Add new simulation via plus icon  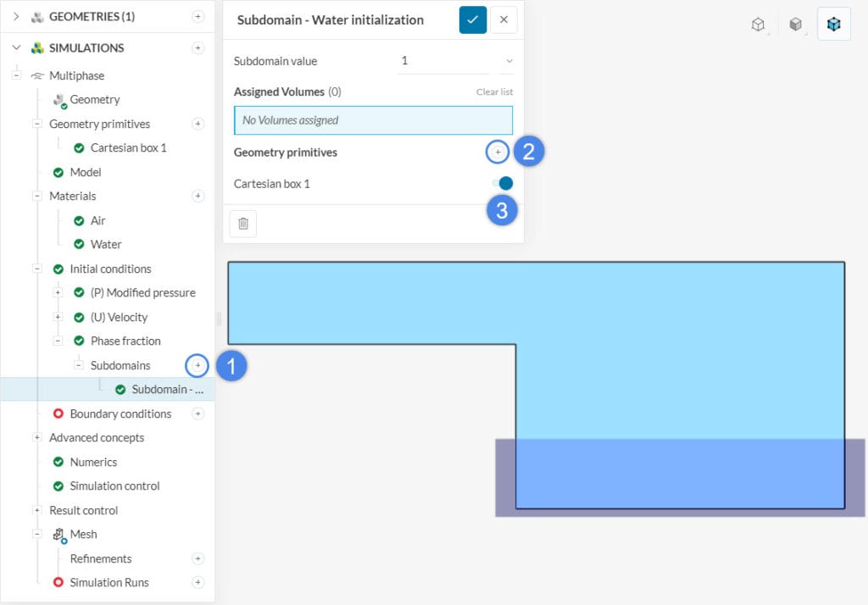pyautogui.click(x=198, y=48)
